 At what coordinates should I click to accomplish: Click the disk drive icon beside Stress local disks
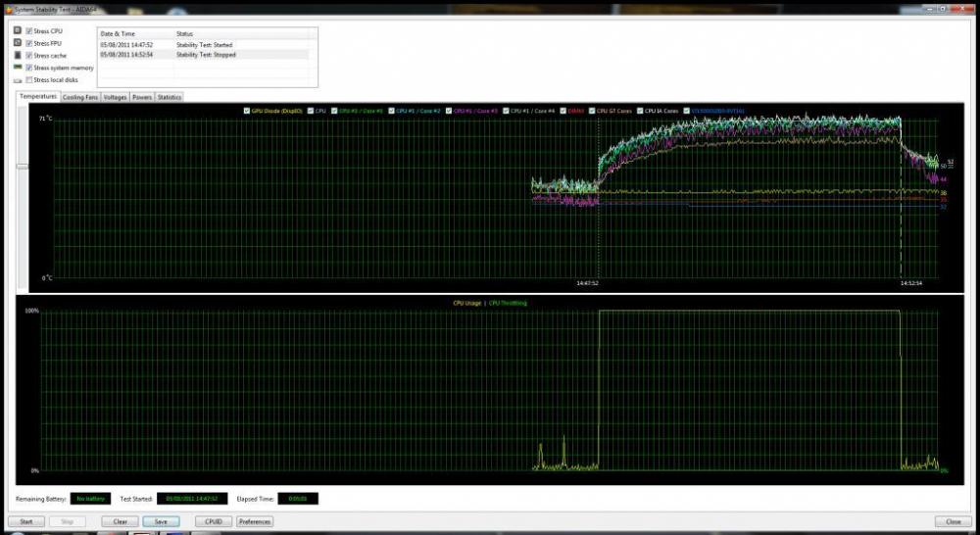pos(18,79)
